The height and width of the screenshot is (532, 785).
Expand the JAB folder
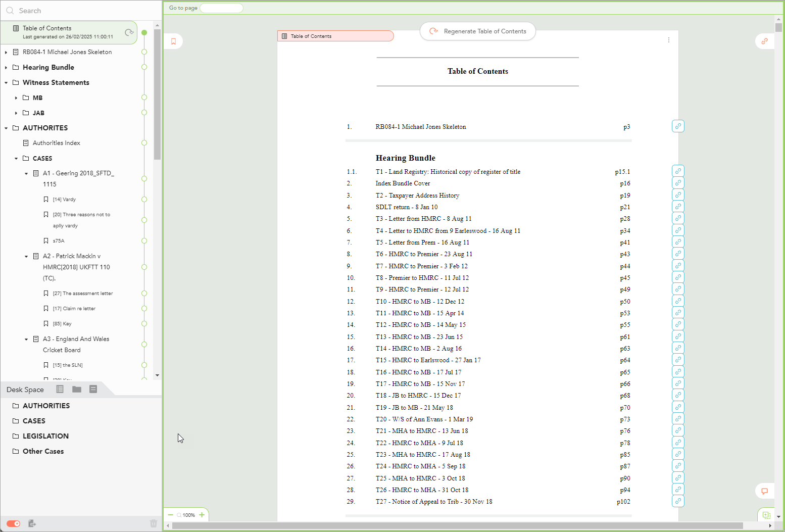[16, 113]
